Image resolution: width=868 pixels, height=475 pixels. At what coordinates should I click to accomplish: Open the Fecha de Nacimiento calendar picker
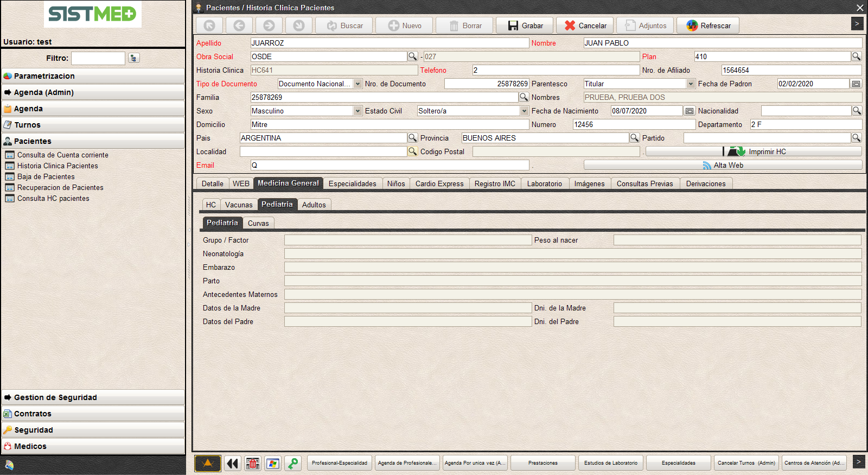(x=689, y=111)
